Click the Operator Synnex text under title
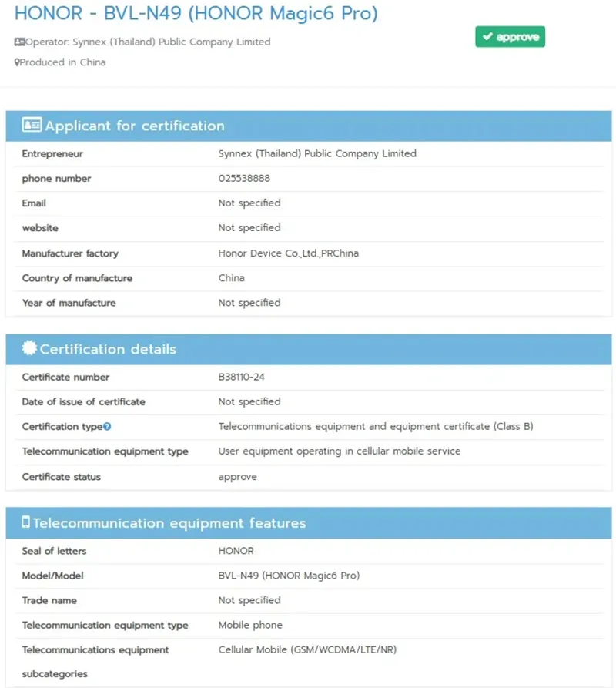This screenshot has height=688, width=616. tap(148, 42)
